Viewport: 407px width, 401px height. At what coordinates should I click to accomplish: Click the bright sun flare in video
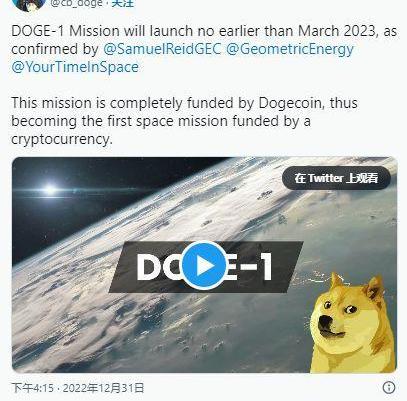(50, 190)
